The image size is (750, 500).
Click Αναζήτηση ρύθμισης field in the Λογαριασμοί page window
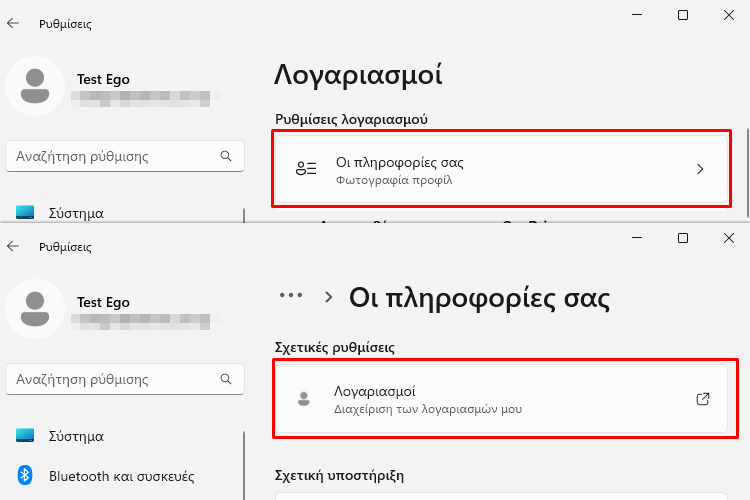click(x=125, y=156)
